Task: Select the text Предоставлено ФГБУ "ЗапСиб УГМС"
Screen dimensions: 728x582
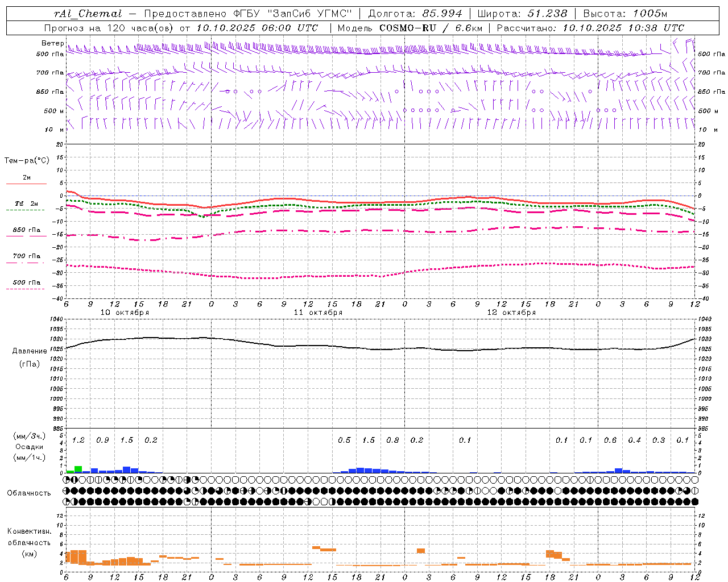Action: click(248, 14)
